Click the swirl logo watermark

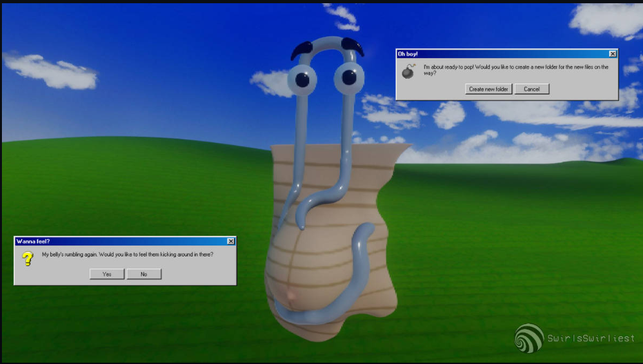pyautogui.click(x=529, y=338)
